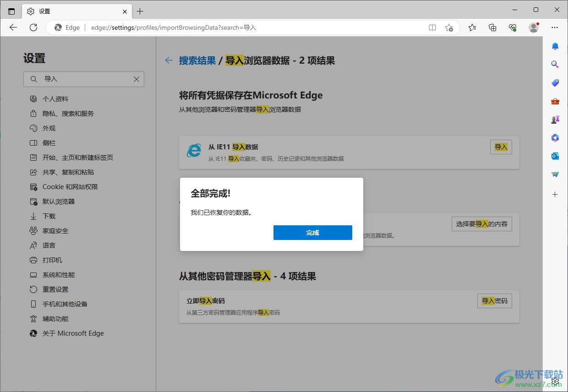Open Settings and more ellipsis menu

(555, 27)
